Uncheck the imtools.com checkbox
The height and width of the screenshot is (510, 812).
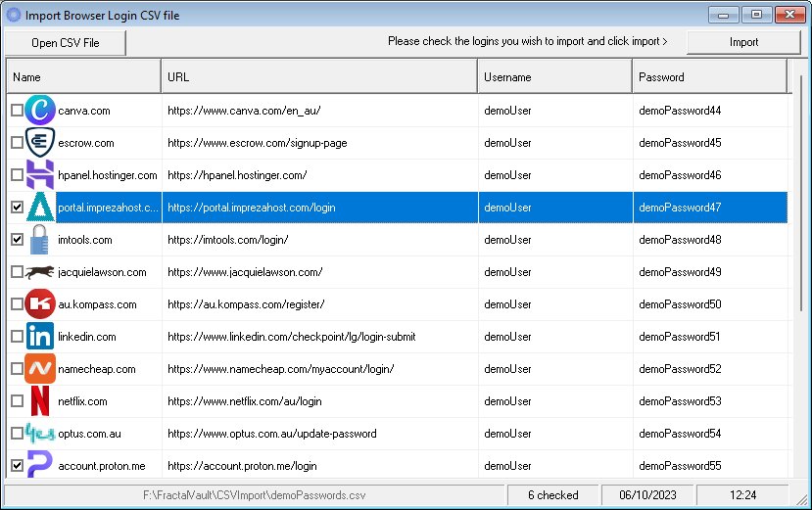point(17,239)
